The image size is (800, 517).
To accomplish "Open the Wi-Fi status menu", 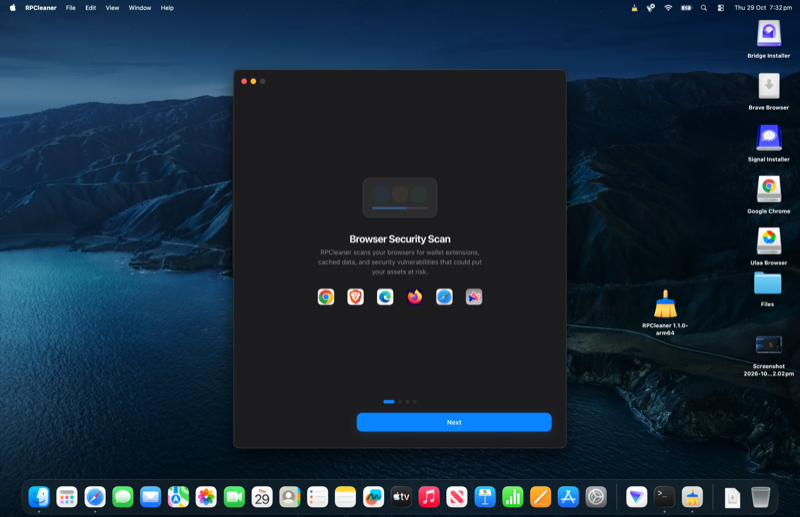I will [x=668, y=8].
